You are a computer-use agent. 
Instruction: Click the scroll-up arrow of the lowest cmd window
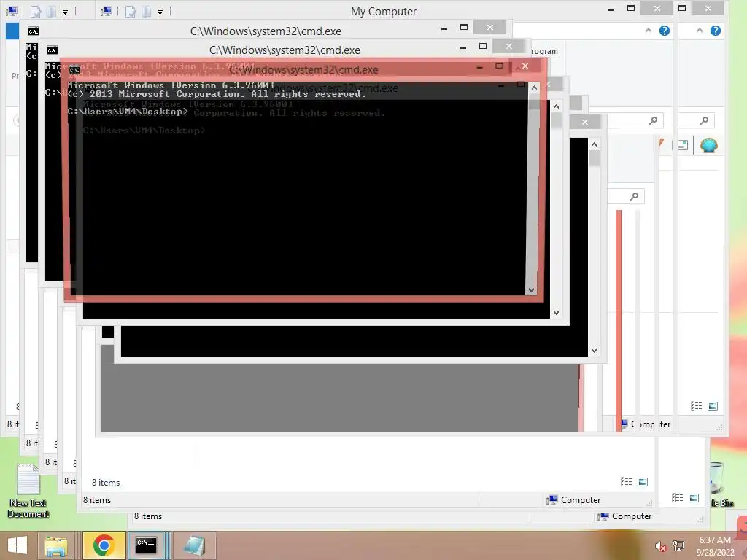[594, 144]
